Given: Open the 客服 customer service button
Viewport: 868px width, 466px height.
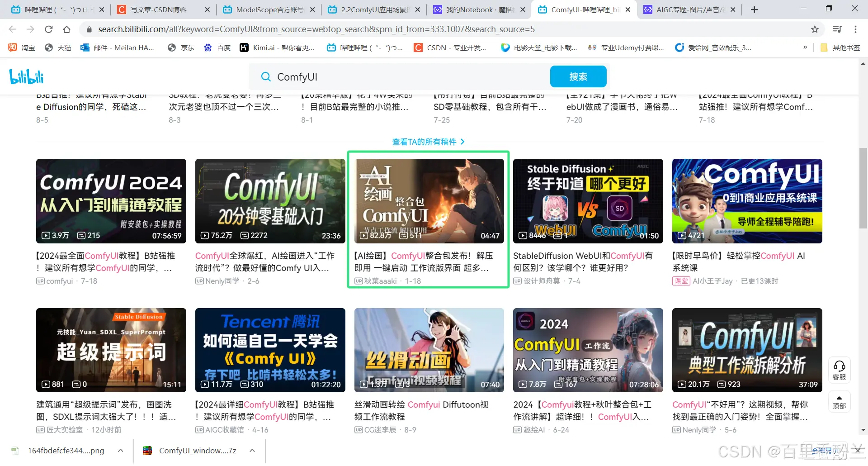Looking at the screenshot, I should click(839, 370).
